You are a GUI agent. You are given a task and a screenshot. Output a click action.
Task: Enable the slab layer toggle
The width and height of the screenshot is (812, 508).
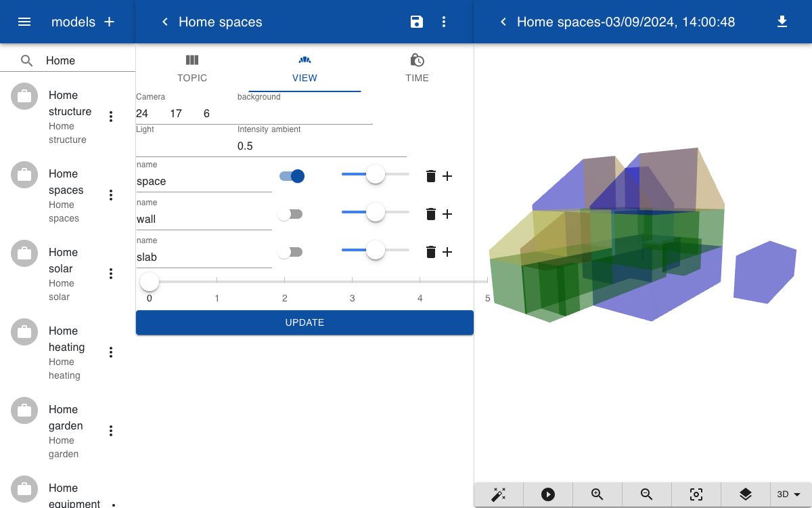(290, 252)
